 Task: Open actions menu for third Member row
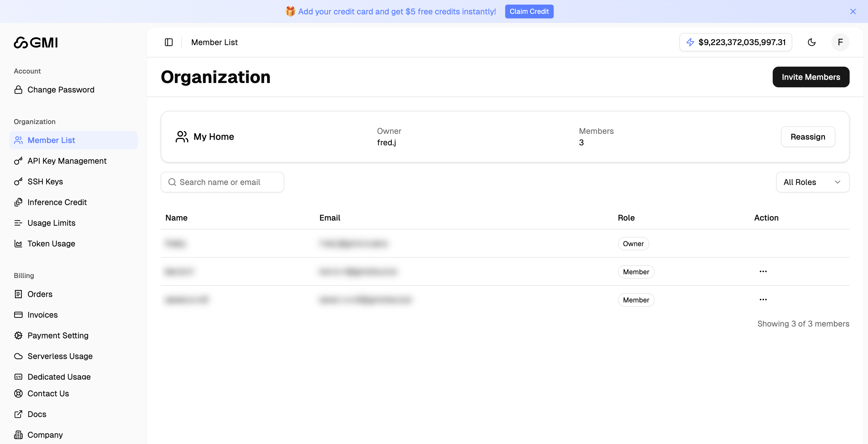tap(763, 299)
